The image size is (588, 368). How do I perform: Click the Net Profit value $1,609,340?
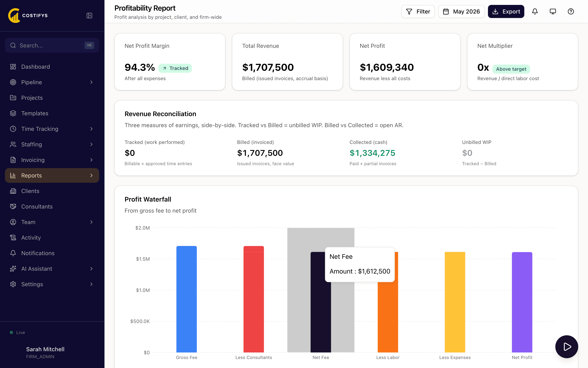[386, 67]
